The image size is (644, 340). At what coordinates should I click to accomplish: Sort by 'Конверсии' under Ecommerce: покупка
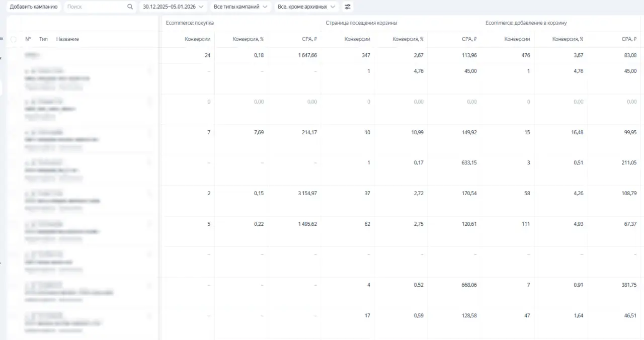(197, 39)
